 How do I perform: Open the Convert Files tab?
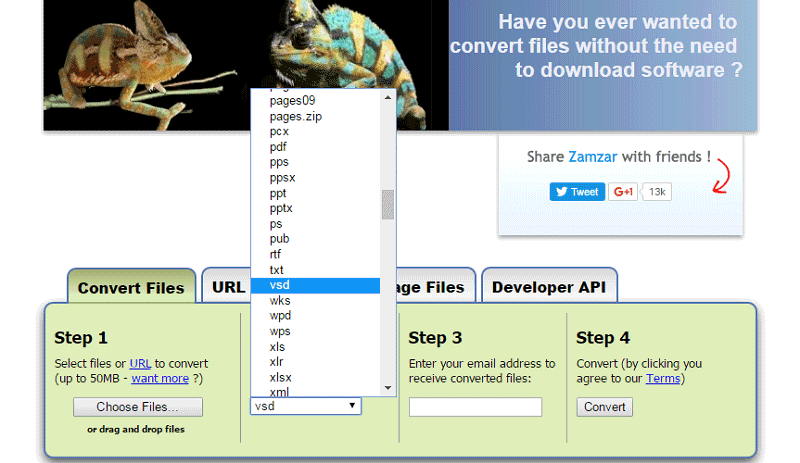click(131, 287)
